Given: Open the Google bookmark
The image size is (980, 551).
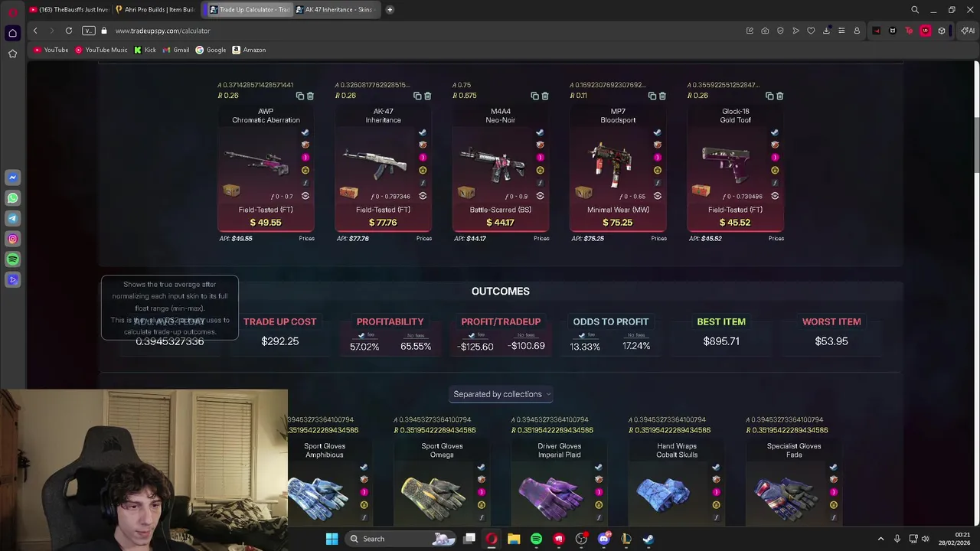Looking at the screenshot, I should click(211, 50).
